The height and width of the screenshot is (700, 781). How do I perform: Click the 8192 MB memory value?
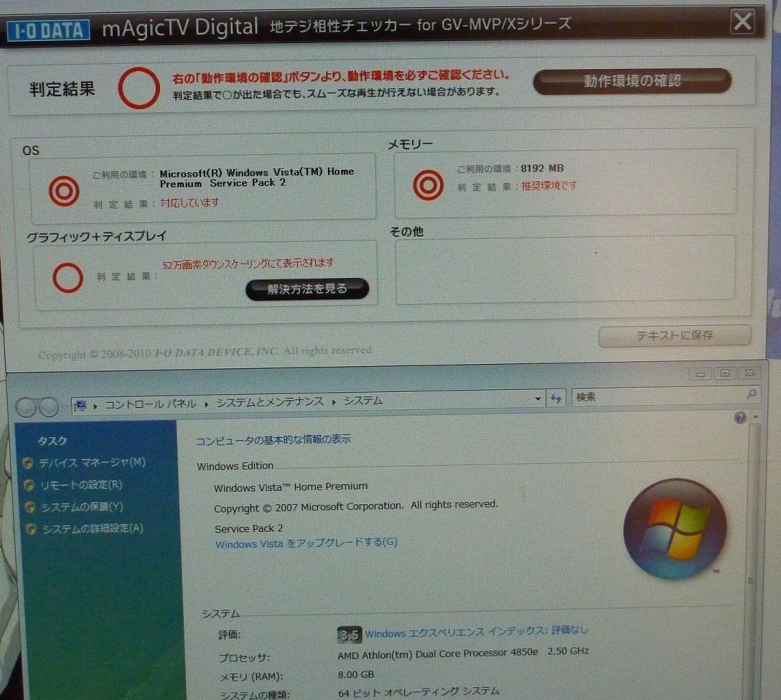pyautogui.click(x=542, y=169)
